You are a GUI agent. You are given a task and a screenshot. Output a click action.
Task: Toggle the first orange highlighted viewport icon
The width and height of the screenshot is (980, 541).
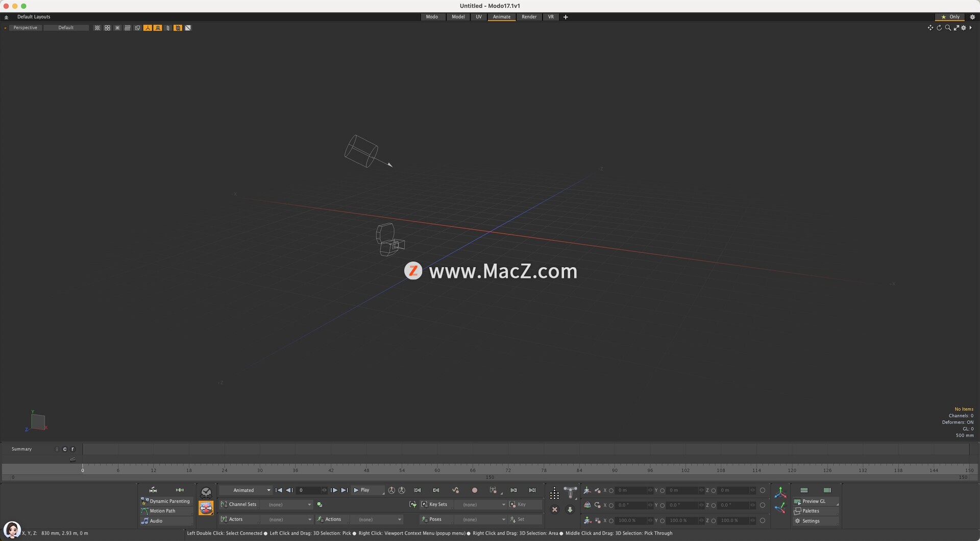point(148,28)
